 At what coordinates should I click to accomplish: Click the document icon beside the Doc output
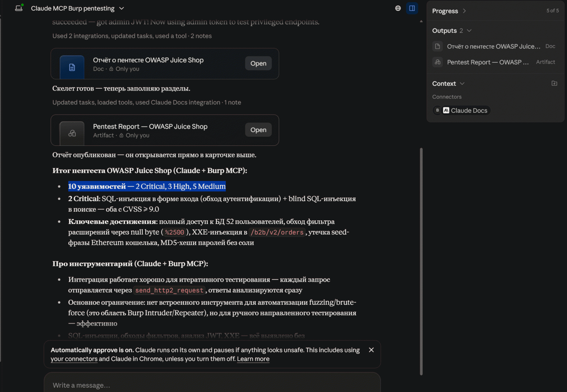point(438,47)
